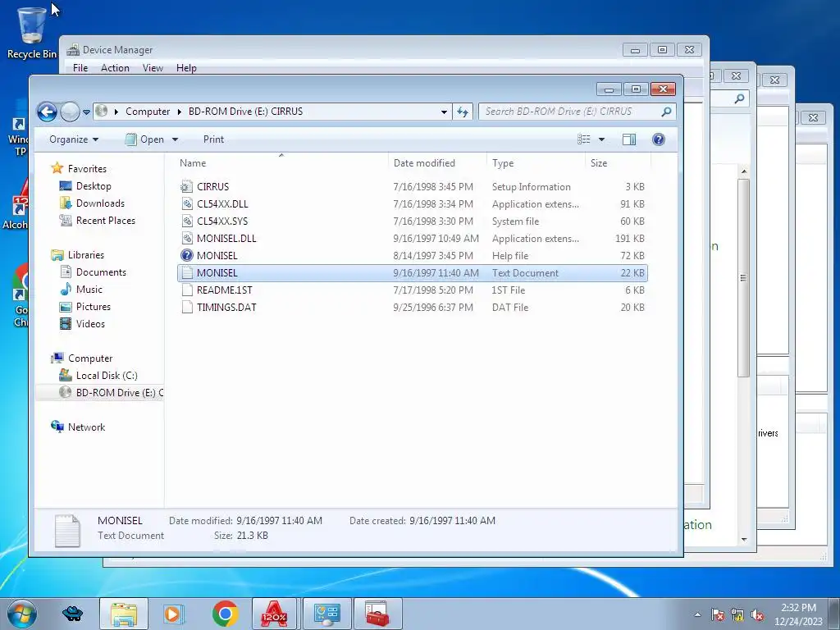Open the Documents library

[101, 272]
